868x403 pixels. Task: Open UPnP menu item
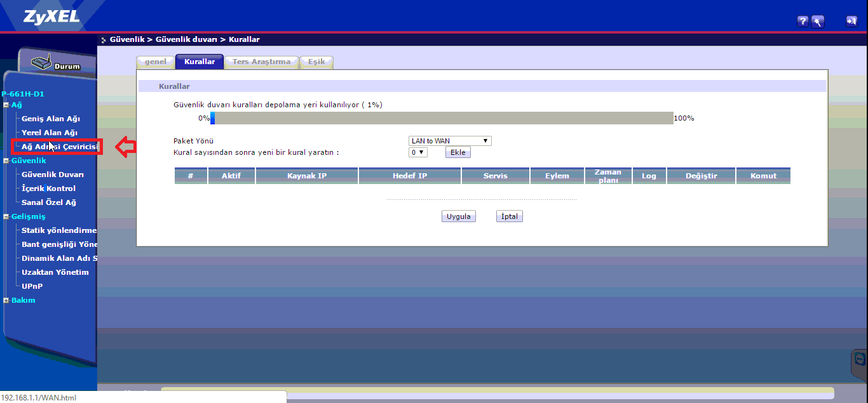[32, 286]
